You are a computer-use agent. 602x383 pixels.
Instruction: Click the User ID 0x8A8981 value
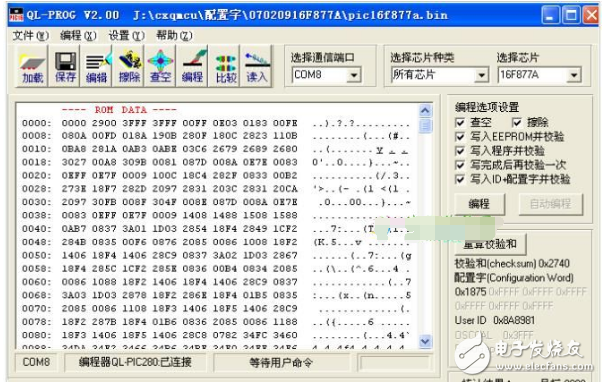[x=514, y=320]
